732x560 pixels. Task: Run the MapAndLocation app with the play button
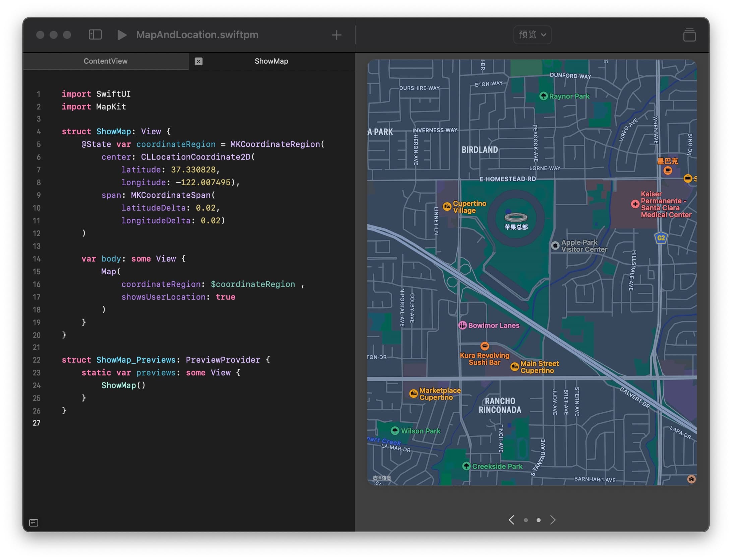[x=122, y=35]
